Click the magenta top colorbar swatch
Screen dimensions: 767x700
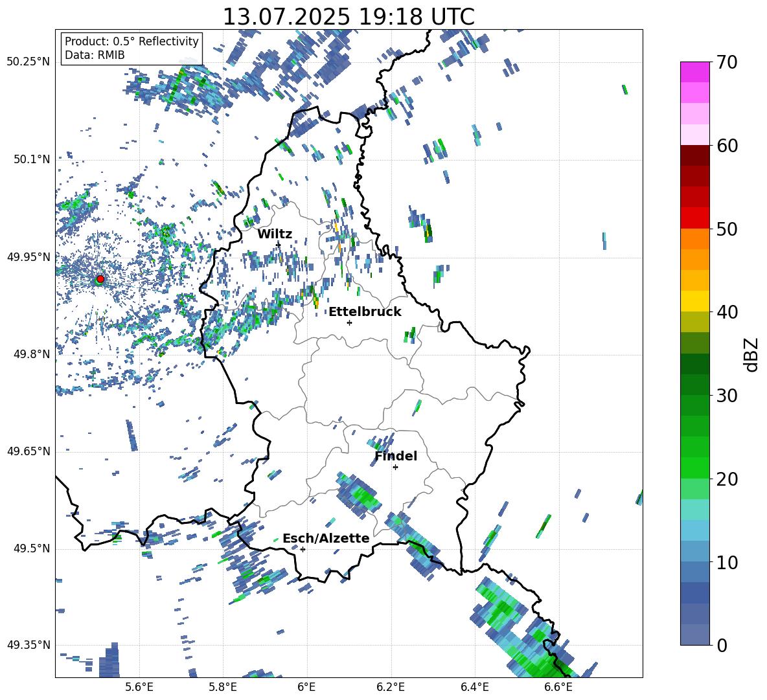695,72
